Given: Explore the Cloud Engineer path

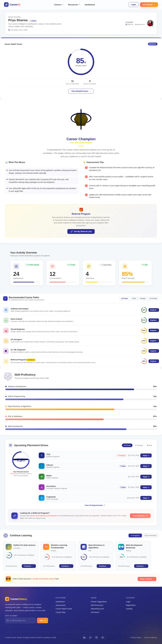Looking at the screenshot, I should pyautogui.click(x=154, y=330).
